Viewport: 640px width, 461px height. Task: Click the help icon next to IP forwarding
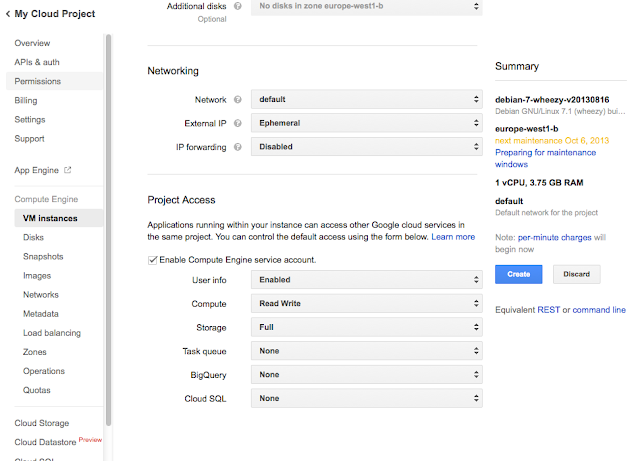tap(238, 147)
